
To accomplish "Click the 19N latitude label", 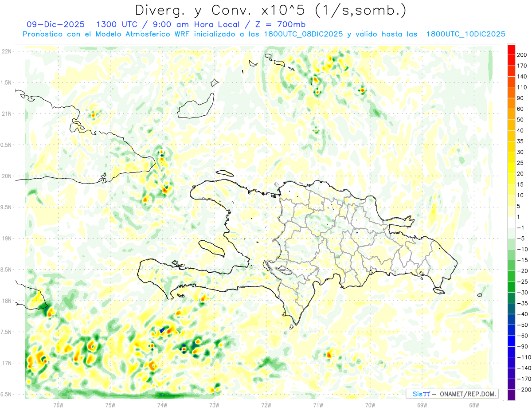I will click(x=7, y=239).
